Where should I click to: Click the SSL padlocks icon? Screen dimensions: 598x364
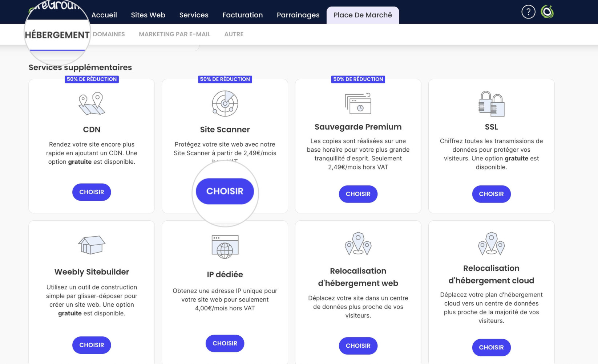coord(491,103)
